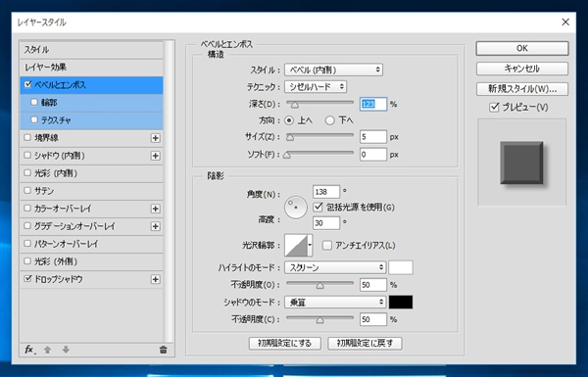Uncheck the ドロップシャドウ checkbox
Image resolution: width=588 pixels, height=377 pixels.
tap(27, 278)
